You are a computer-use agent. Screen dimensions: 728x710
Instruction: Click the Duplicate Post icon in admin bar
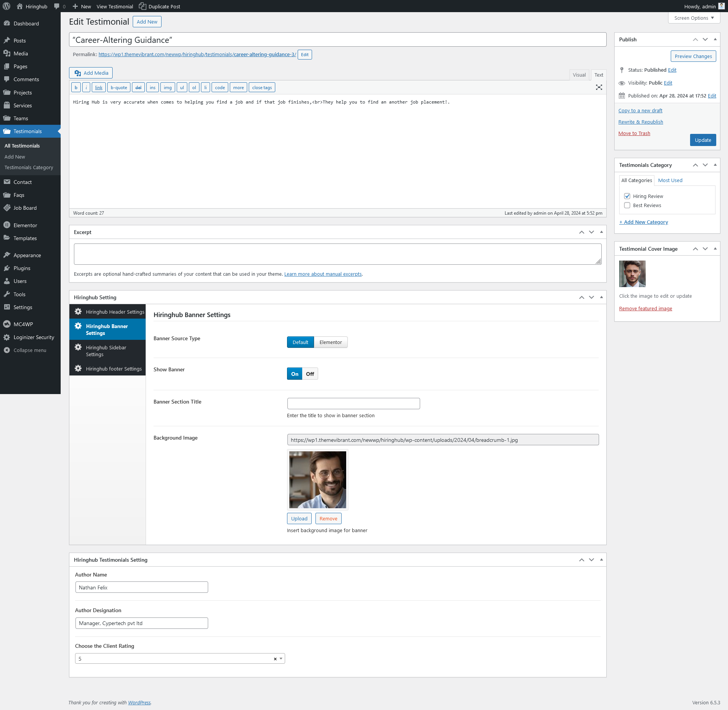point(142,6)
